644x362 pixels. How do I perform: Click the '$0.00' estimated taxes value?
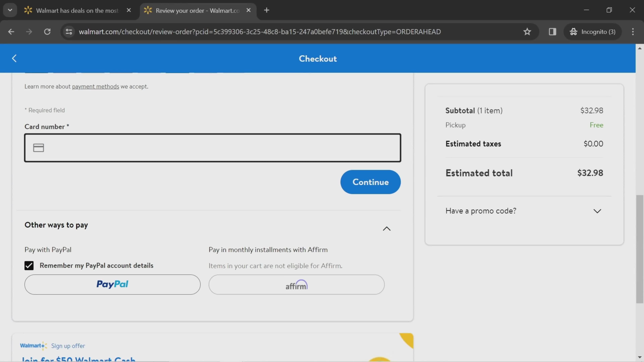(x=593, y=144)
